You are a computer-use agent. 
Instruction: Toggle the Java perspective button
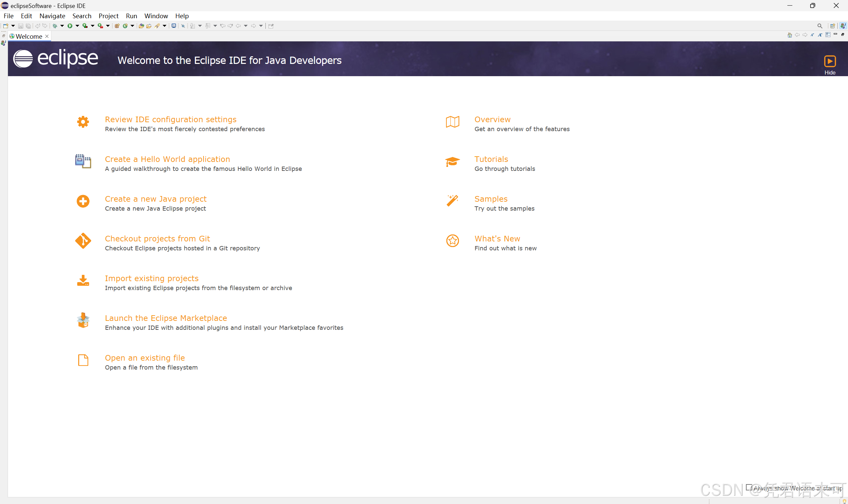click(x=843, y=26)
